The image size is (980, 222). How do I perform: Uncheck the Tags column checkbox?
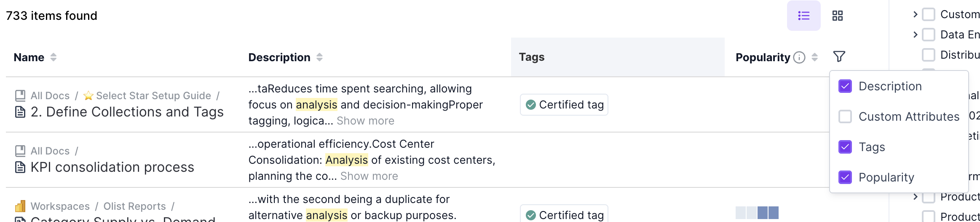click(x=845, y=147)
